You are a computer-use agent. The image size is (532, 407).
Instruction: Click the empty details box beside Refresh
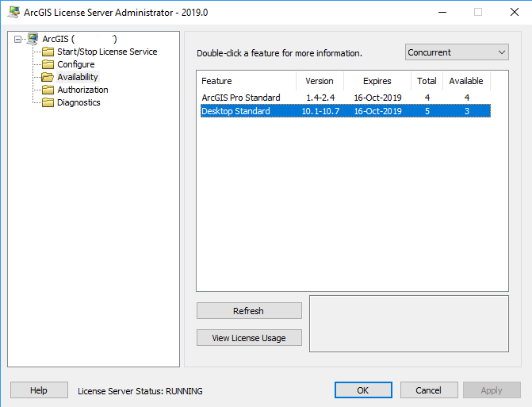tap(409, 324)
